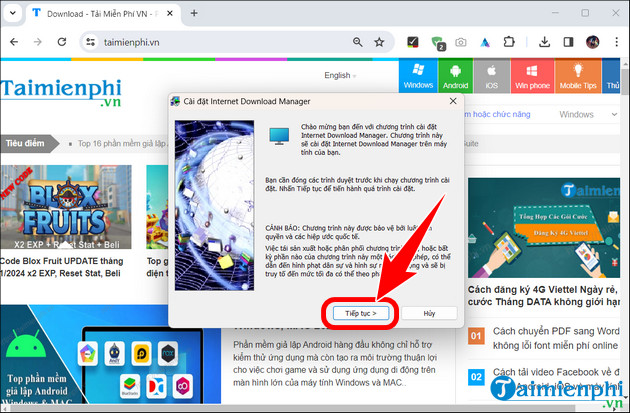Screen dimensions: 630x413
Task: Click the Android emulator banner image
Action: click(x=110, y=354)
